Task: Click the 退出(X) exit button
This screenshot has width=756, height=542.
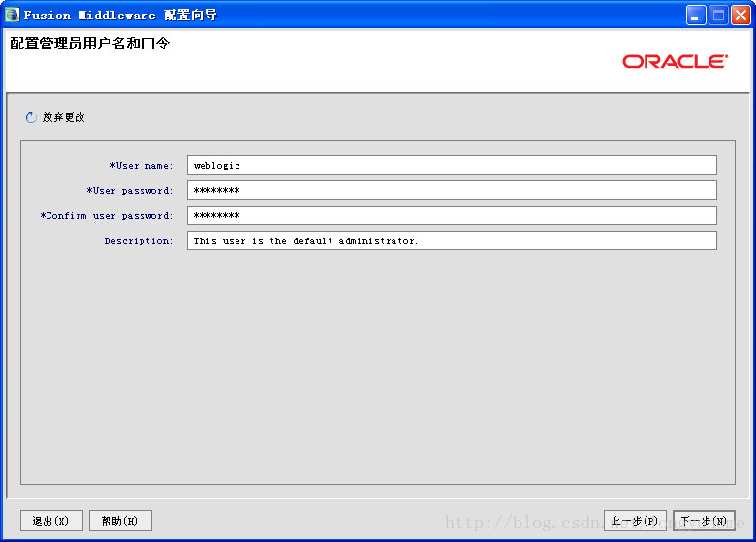Action: pyautogui.click(x=51, y=521)
